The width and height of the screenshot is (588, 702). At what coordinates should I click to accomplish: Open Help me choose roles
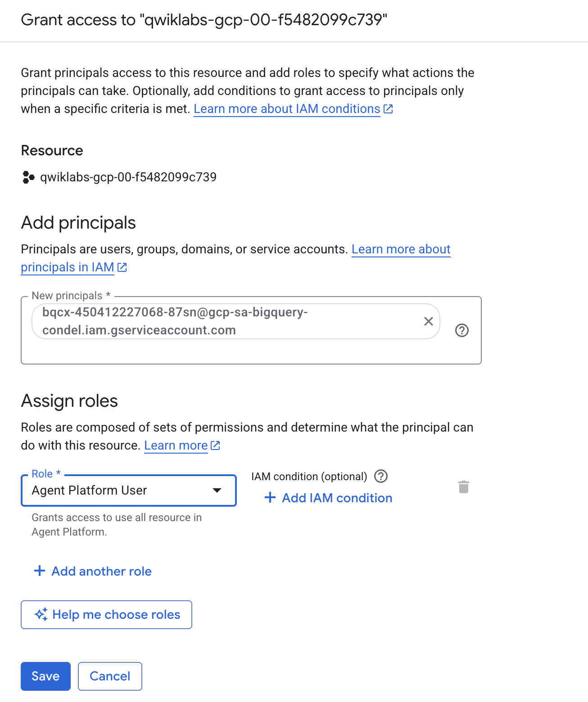click(106, 615)
